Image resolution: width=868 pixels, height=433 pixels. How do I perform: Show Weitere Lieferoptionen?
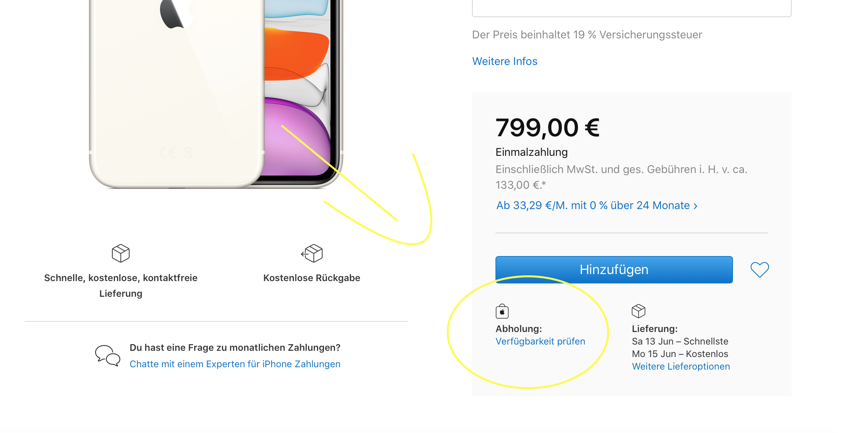[x=681, y=366]
